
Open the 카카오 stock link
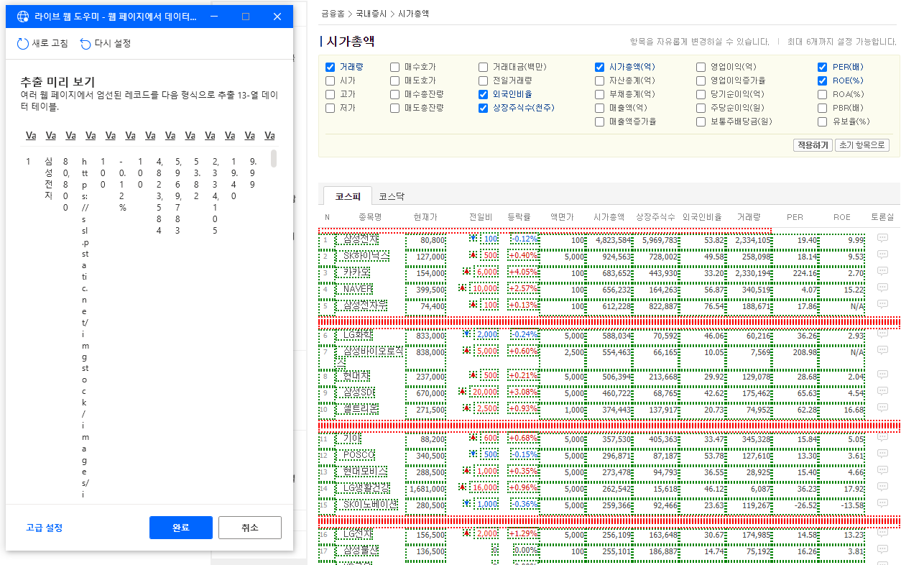click(356, 272)
